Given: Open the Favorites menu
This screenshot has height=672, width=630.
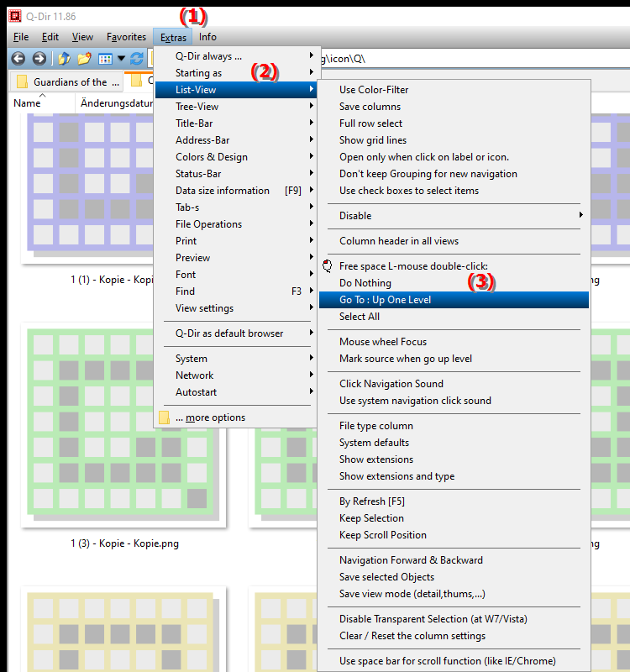Looking at the screenshot, I should [x=127, y=37].
